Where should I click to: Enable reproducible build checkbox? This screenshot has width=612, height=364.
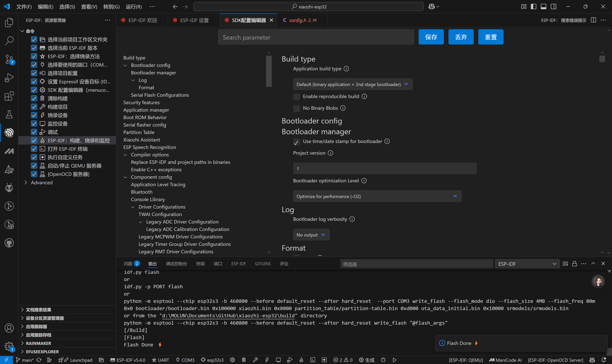click(296, 97)
